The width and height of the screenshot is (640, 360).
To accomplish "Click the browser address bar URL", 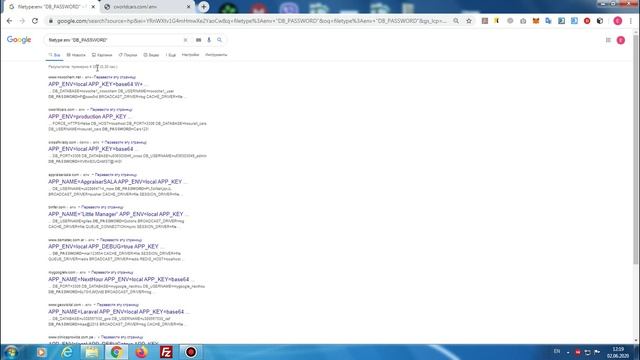I will 251,21.
